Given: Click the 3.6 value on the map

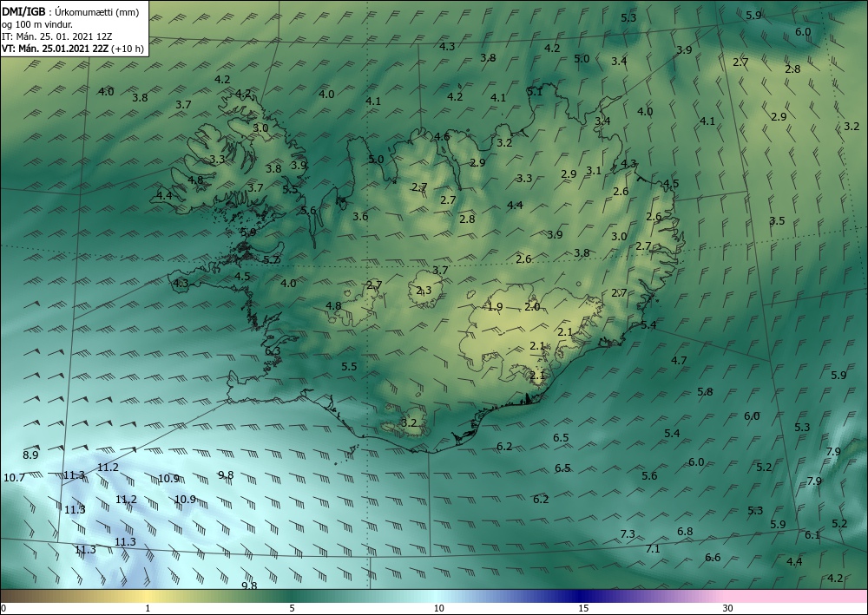Looking at the screenshot, I should pos(360,216).
